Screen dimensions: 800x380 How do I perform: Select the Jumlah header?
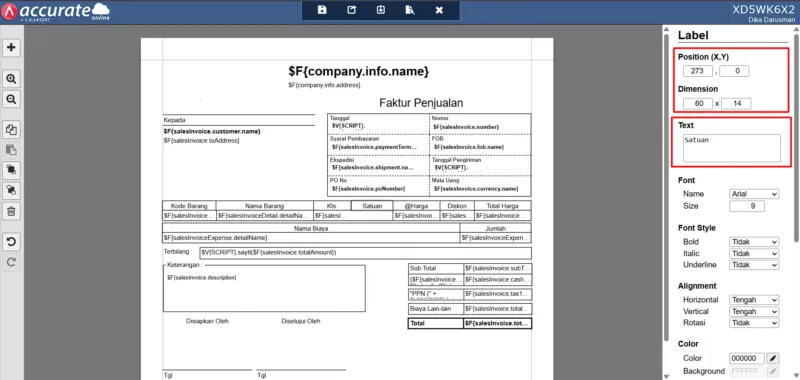coord(495,229)
